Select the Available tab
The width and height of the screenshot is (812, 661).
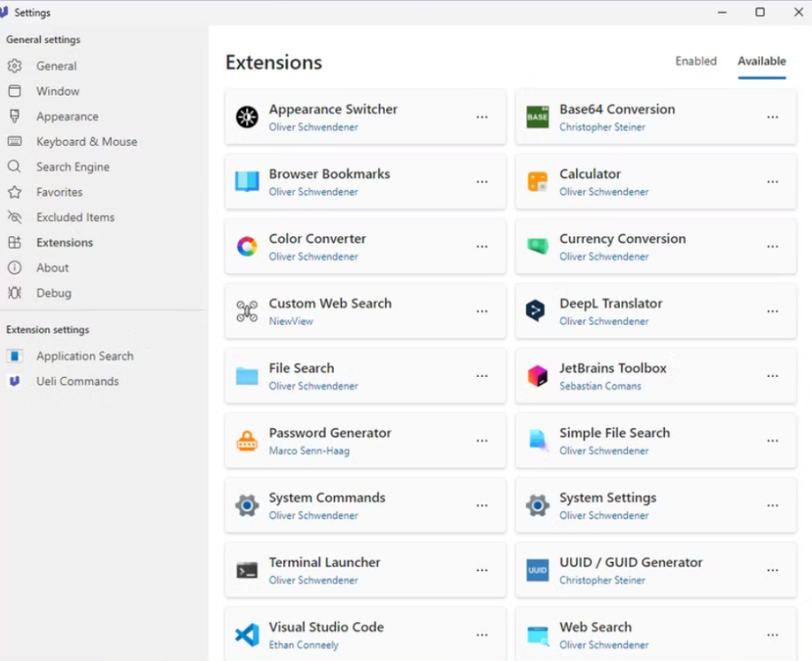click(x=761, y=61)
